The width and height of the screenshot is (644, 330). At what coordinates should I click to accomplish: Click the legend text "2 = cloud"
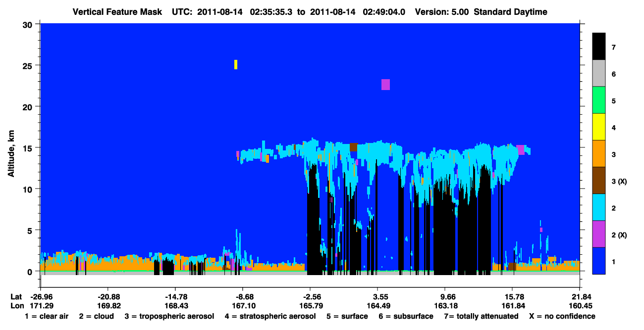click(x=96, y=316)
